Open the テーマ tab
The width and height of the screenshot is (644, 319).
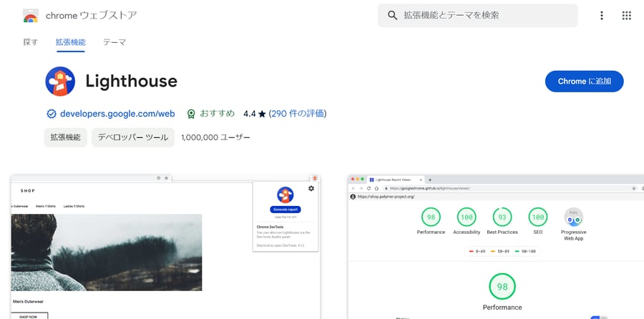coord(114,42)
